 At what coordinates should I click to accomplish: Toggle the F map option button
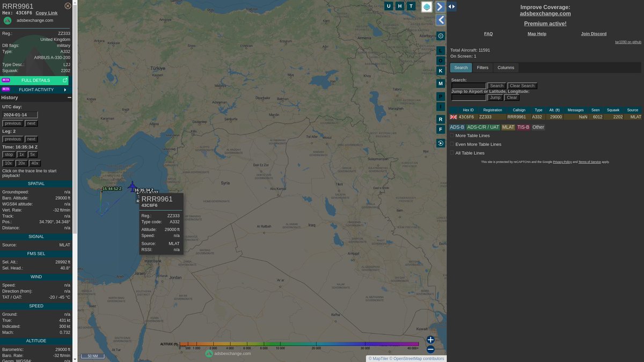(441, 129)
